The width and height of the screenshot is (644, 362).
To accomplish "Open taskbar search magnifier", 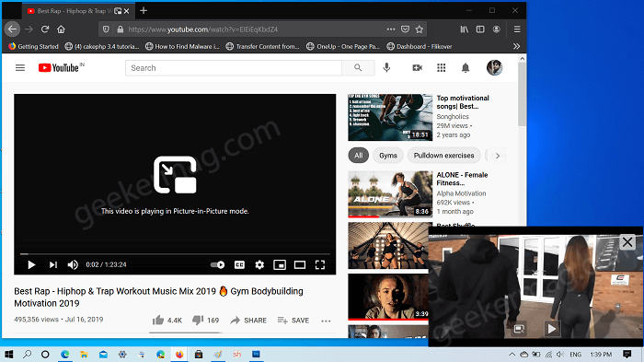I will [x=27, y=355].
